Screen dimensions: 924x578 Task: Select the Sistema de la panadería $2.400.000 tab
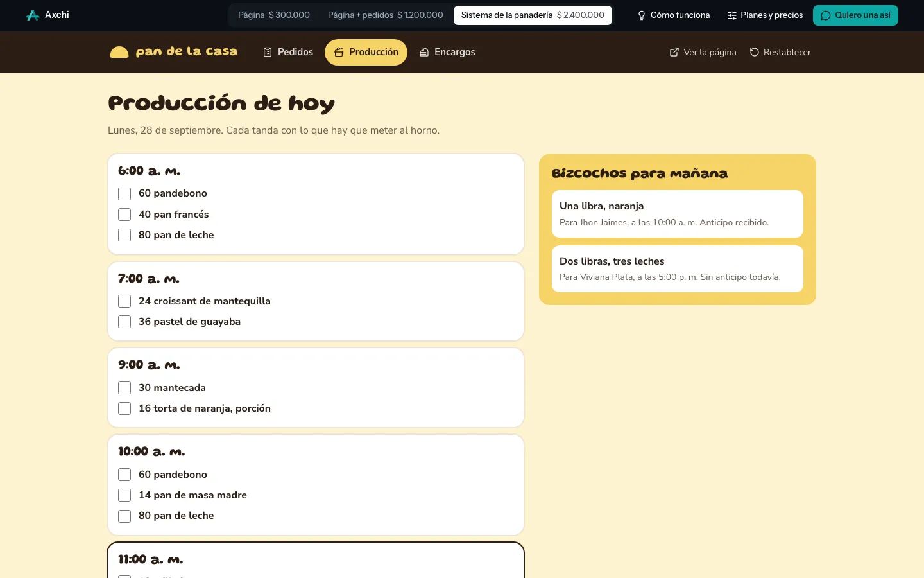(x=533, y=15)
